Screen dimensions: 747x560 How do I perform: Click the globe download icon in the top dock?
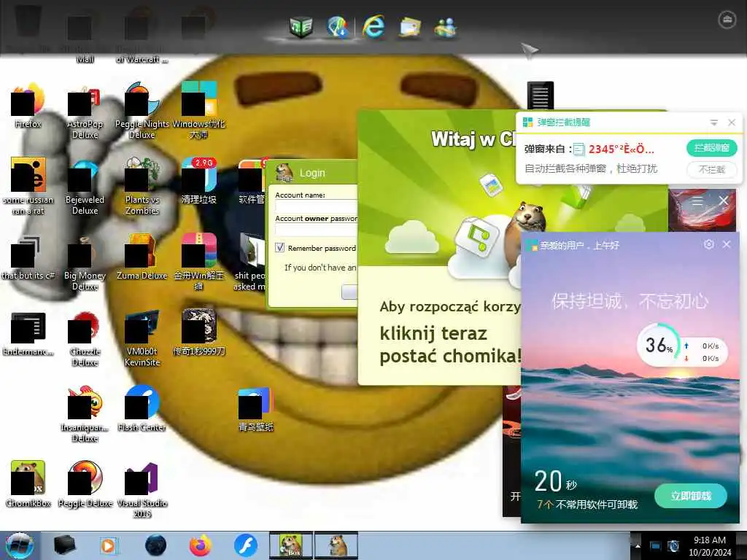point(338,26)
